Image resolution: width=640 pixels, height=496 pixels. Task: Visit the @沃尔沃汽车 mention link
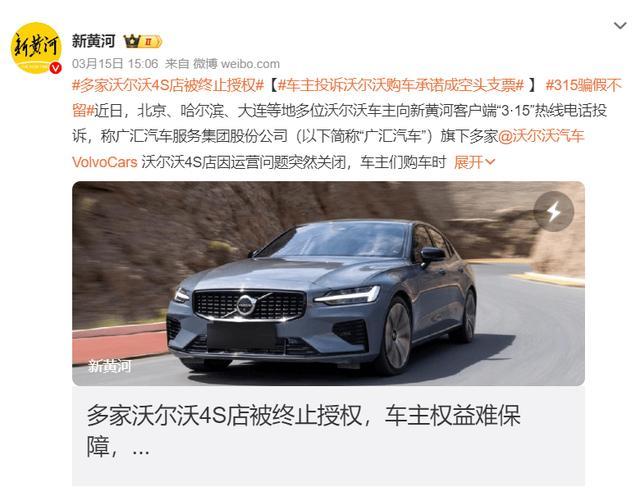coord(541,136)
